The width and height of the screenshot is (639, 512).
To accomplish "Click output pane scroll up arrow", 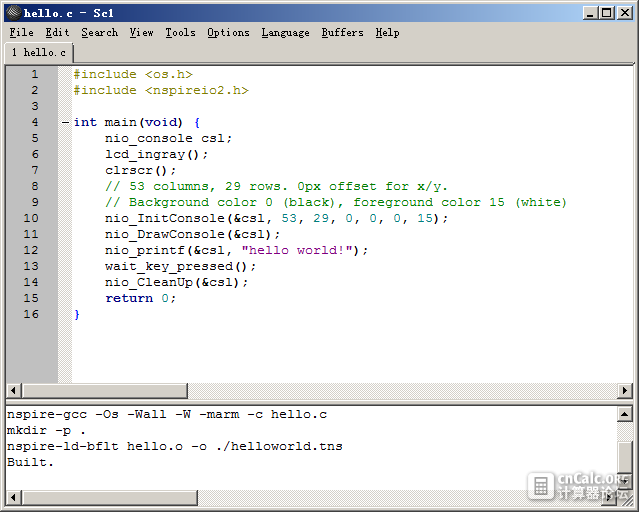I will click(x=625, y=415).
